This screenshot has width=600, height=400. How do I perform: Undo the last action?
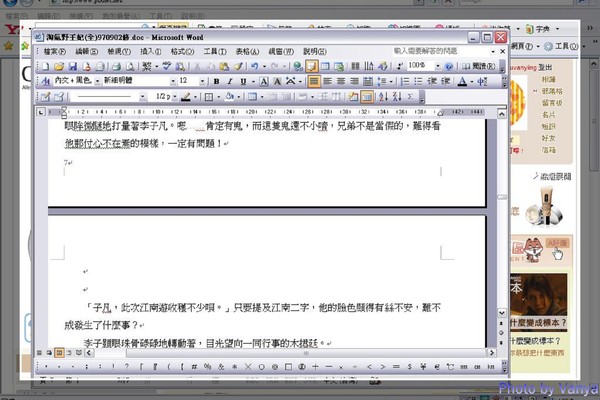click(255, 67)
